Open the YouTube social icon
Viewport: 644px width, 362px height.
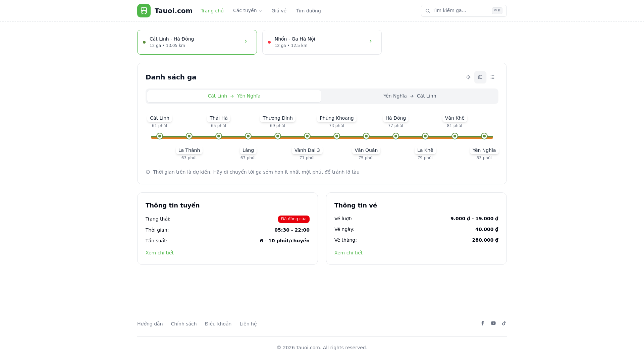(x=493, y=323)
